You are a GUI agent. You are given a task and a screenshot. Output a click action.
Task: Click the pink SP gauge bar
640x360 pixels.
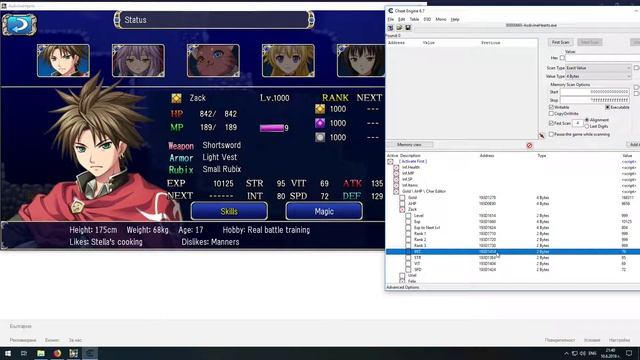click(x=272, y=128)
